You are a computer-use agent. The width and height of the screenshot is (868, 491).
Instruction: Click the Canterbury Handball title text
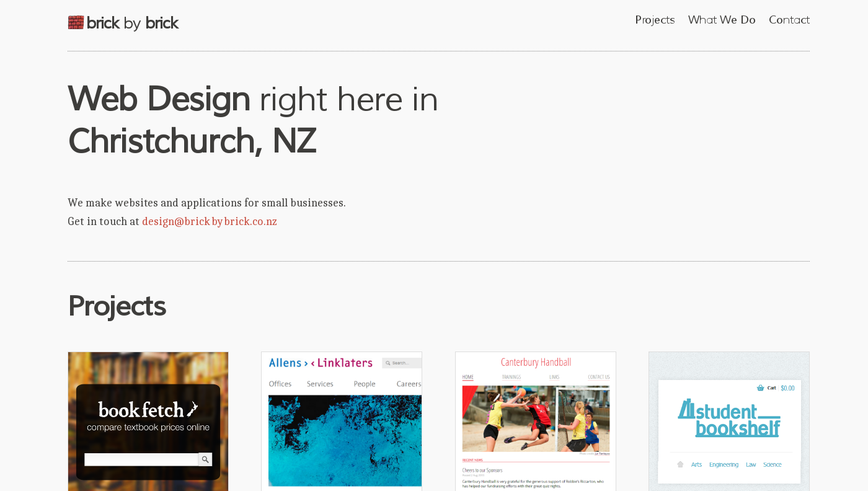[536, 362]
